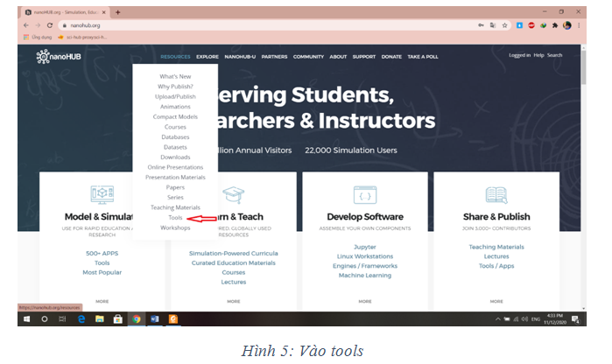Open Chrome from the taskbar

tap(136, 319)
